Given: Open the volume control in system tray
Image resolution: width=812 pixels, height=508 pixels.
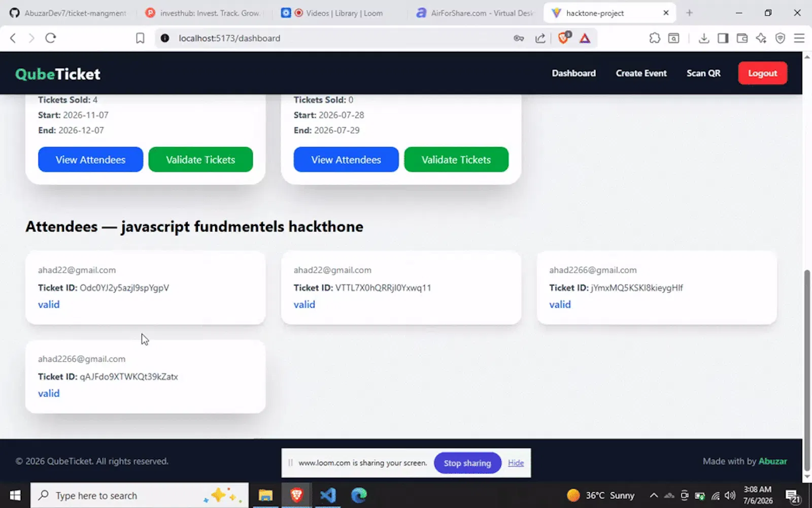Looking at the screenshot, I should click(x=730, y=495).
